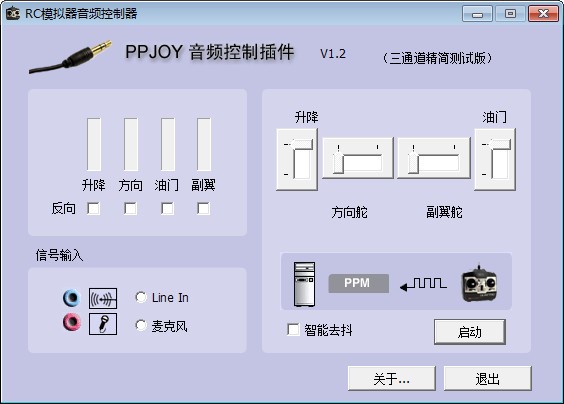Click the audio jack plug image

(x=70, y=57)
